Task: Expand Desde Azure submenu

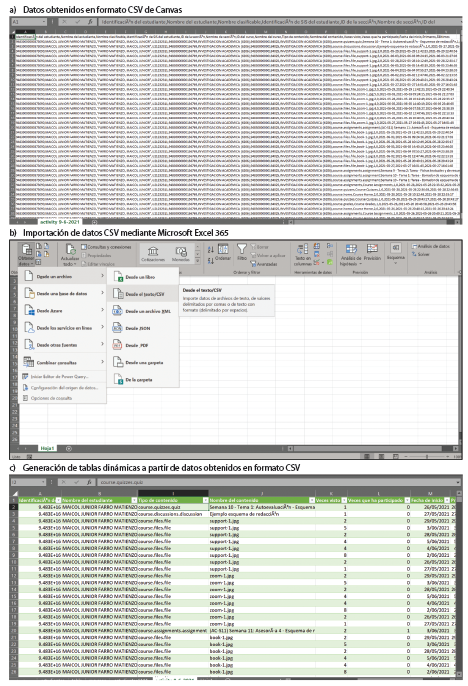Action: (64, 311)
